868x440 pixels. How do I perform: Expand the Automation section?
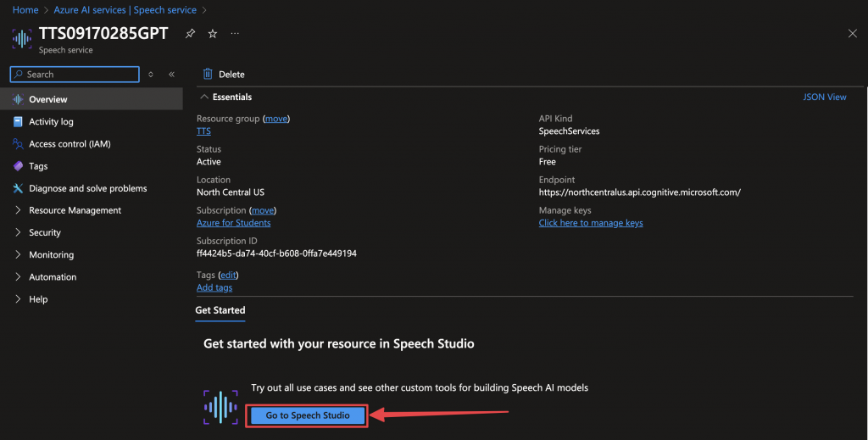click(x=53, y=277)
